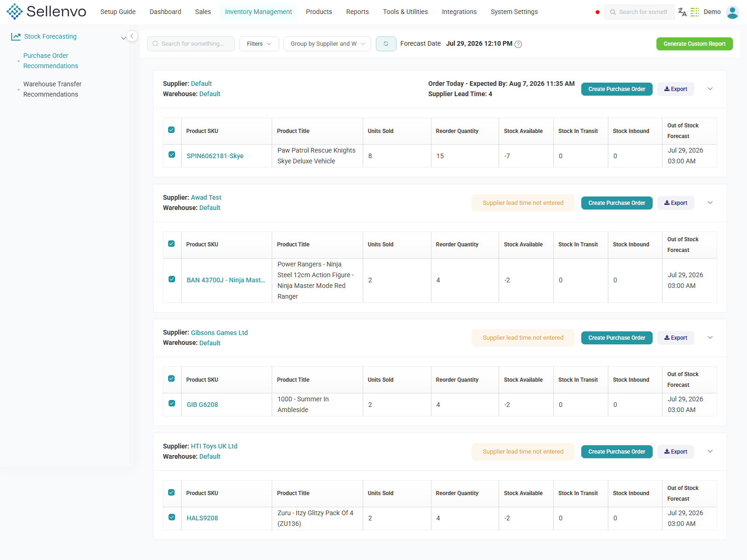The image size is (747, 560).
Task: Collapse the sidebar with arrow button
Action: pos(132,36)
